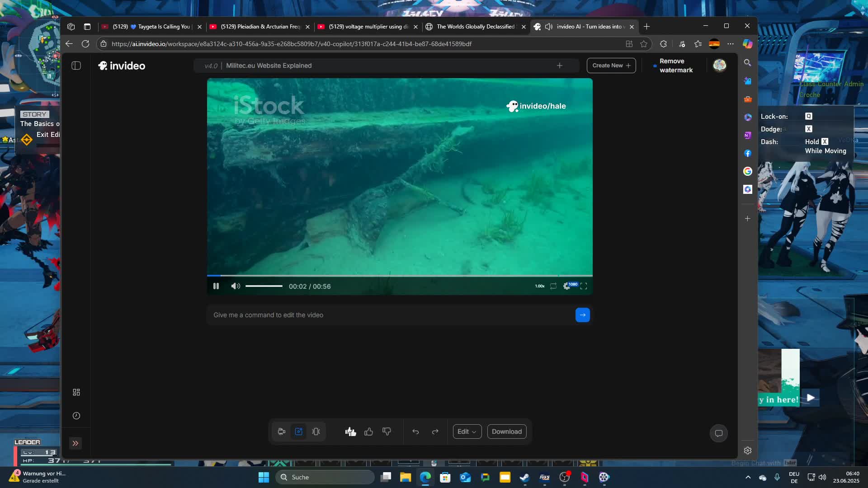Toggle the video loop button
The height and width of the screenshot is (488, 868).
[x=553, y=286]
